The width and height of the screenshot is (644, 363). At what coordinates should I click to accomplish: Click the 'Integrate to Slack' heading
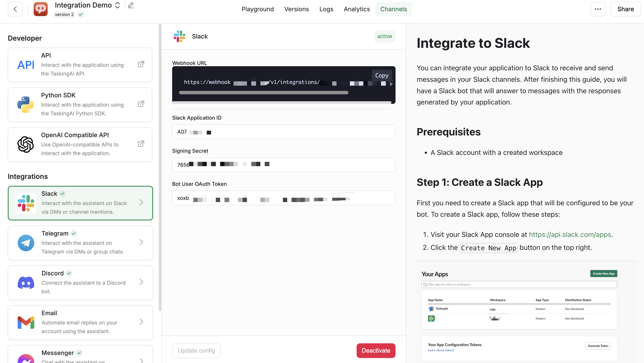(x=473, y=43)
